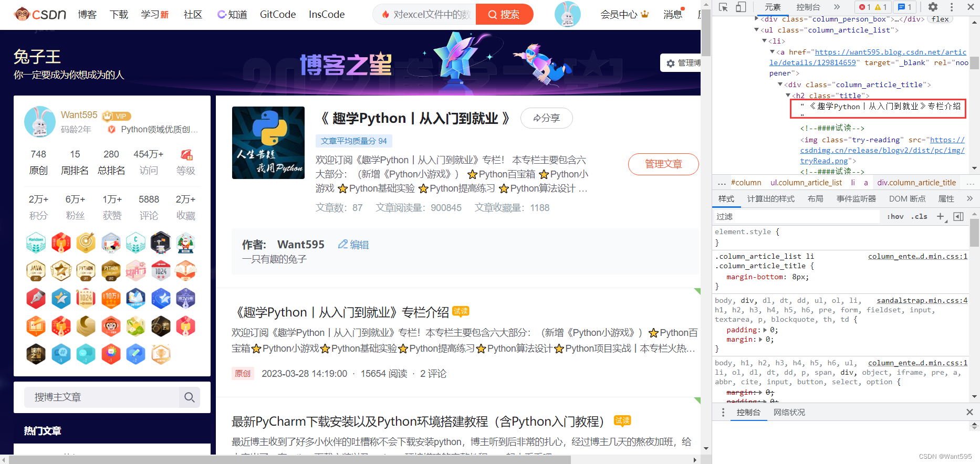Focus the top search box

click(424, 14)
